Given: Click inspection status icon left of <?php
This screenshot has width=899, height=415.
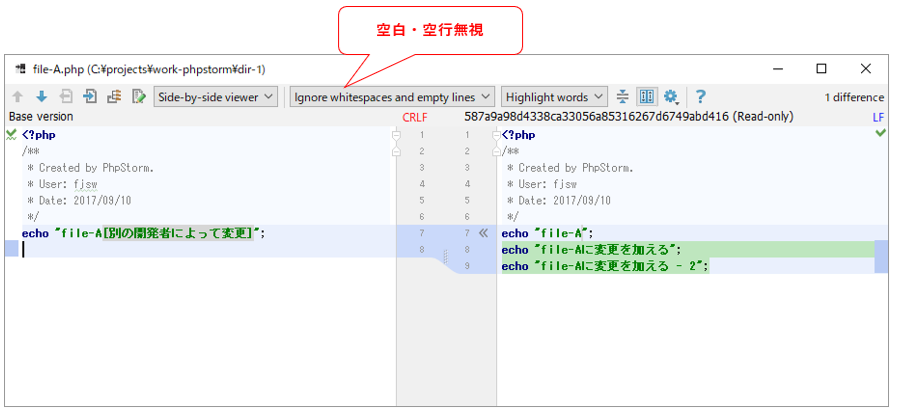Looking at the screenshot, I should click(11, 135).
